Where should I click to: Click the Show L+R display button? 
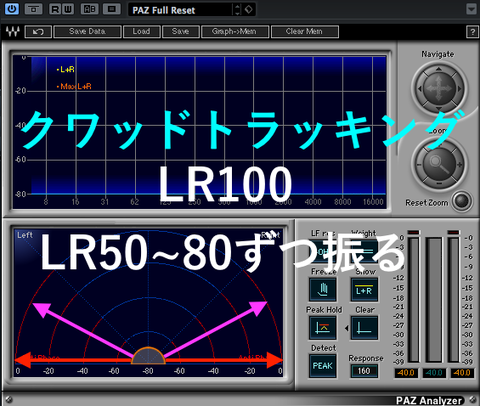coord(364,289)
